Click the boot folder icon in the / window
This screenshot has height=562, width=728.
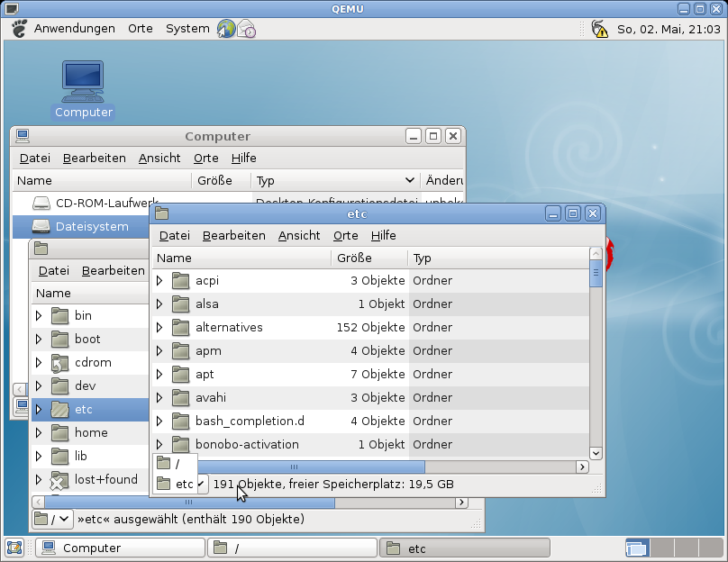[x=59, y=340]
